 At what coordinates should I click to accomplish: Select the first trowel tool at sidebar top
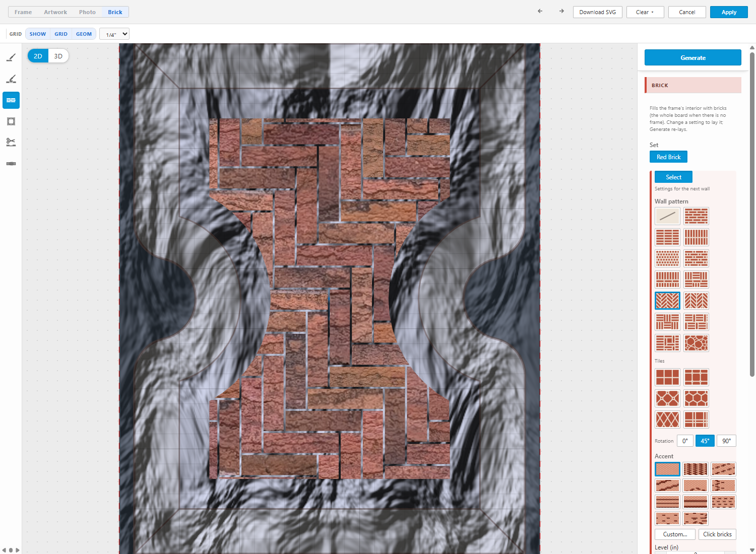coord(11,58)
